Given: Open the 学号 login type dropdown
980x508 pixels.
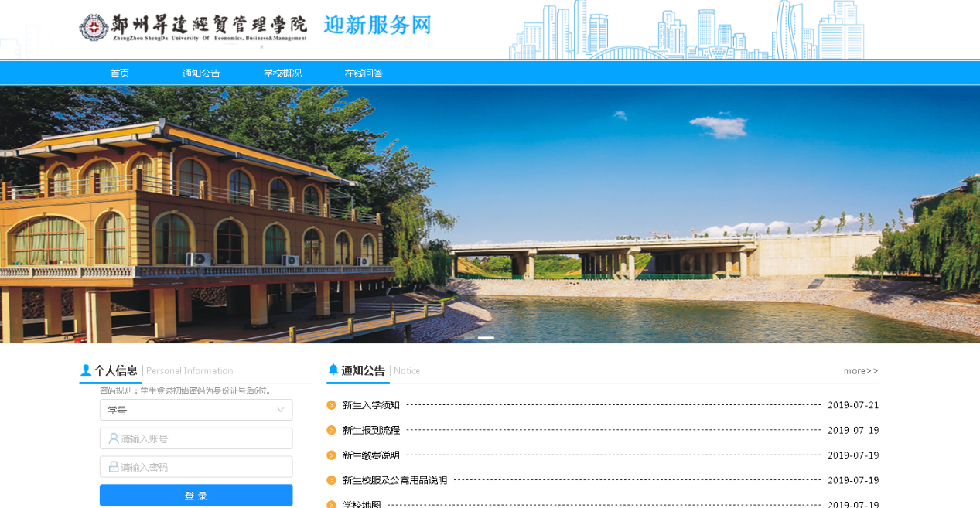Looking at the screenshot, I should pyautogui.click(x=196, y=410).
